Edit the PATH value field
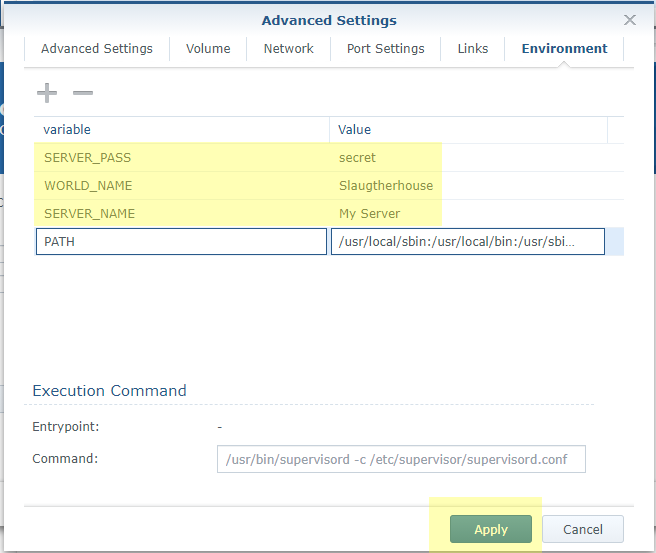Viewport: 656px width, 553px height. (468, 241)
